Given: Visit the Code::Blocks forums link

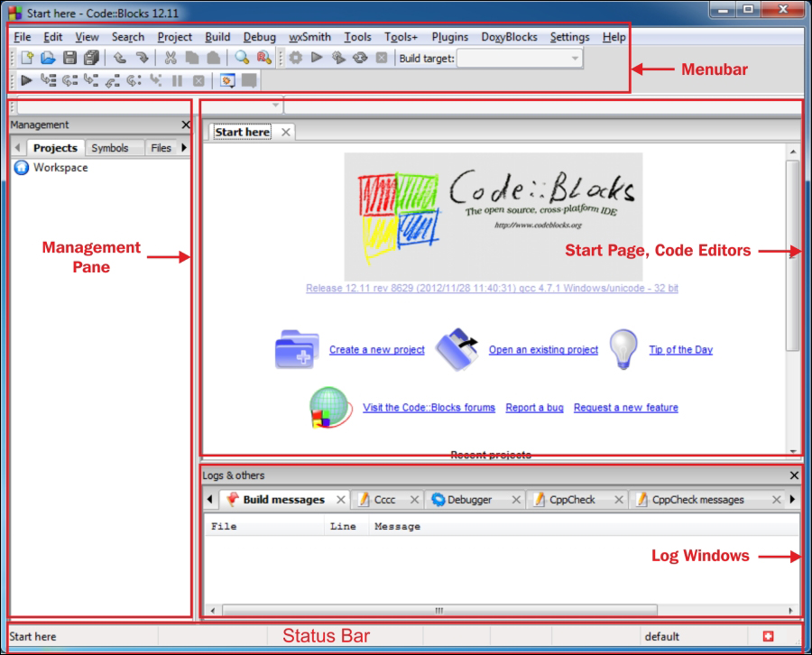Looking at the screenshot, I should 429,408.
